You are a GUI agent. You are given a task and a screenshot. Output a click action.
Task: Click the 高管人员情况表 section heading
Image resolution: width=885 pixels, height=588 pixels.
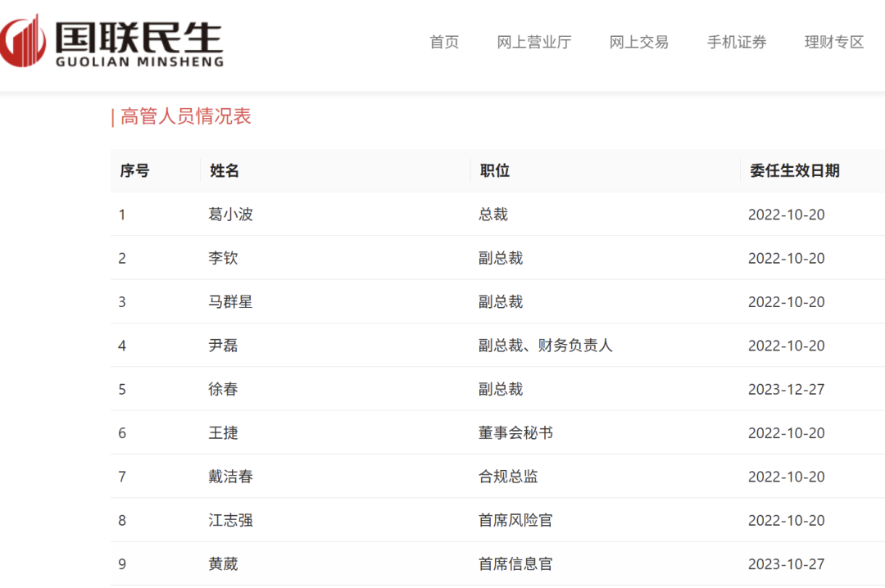[x=186, y=116]
